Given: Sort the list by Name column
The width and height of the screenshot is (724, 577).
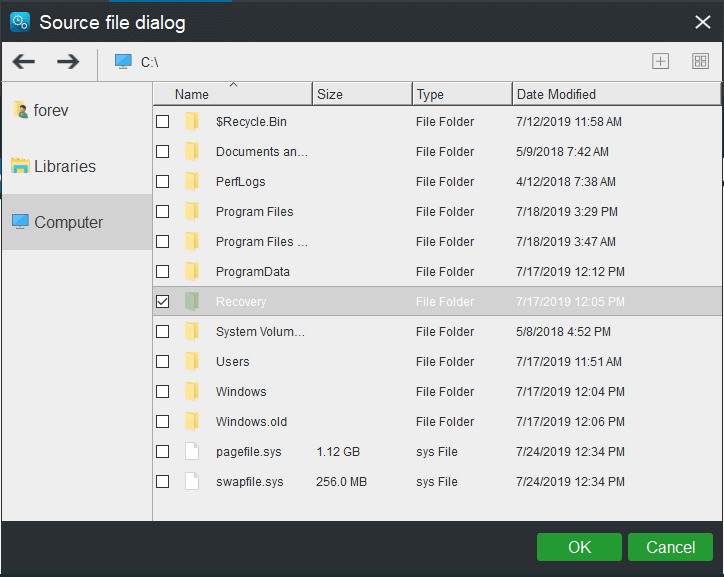Looking at the screenshot, I should click(192, 94).
